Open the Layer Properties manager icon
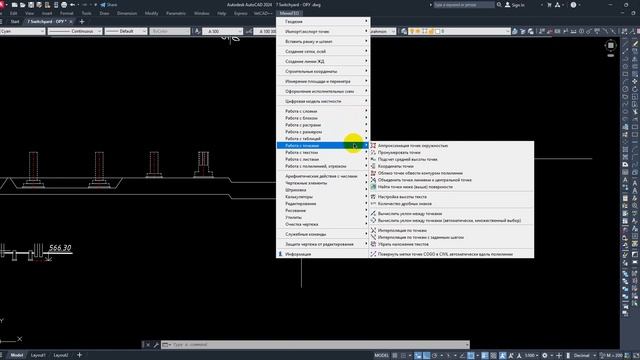The image size is (640, 360). click(404, 31)
